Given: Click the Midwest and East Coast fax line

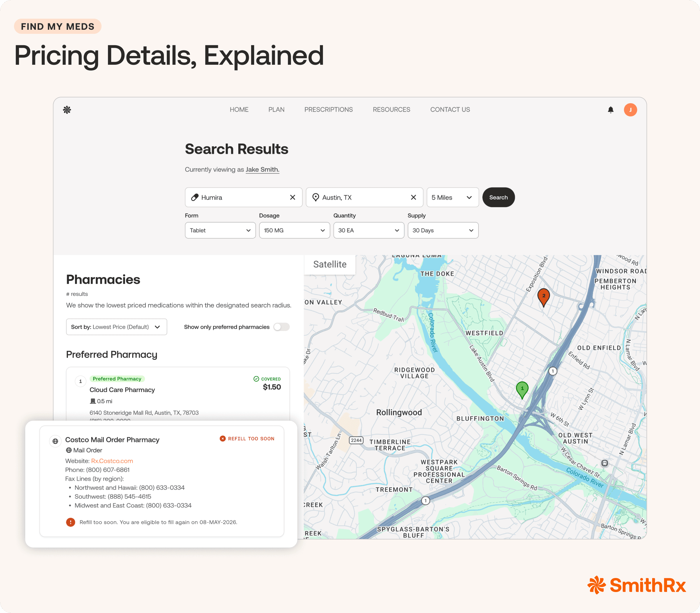Looking at the screenshot, I should [x=133, y=506].
